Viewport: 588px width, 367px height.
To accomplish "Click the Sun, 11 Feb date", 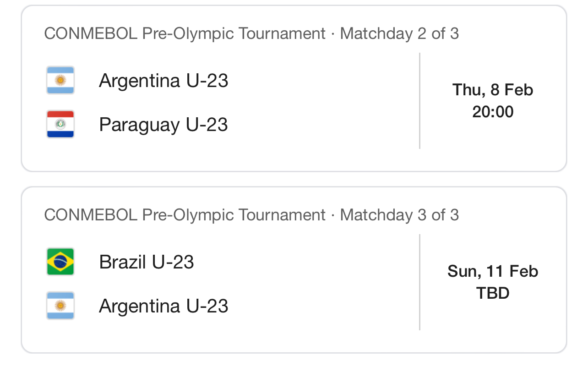I will click(x=493, y=271).
